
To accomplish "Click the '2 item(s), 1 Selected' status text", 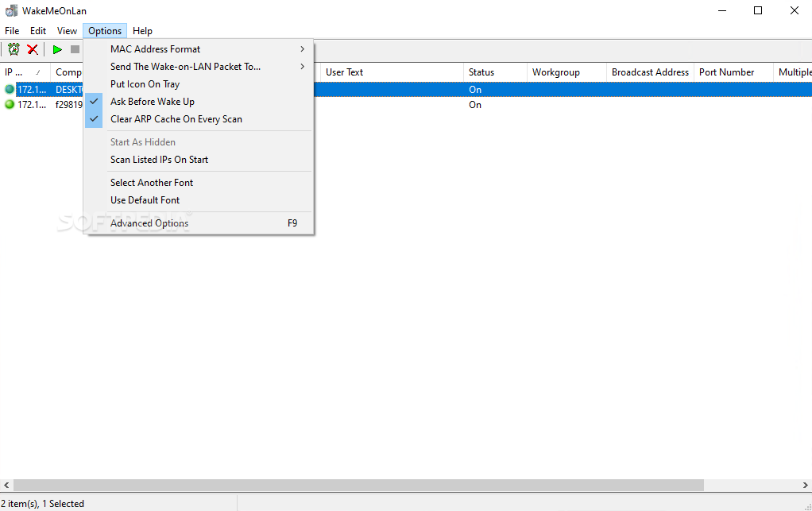I will (x=42, y=503).
